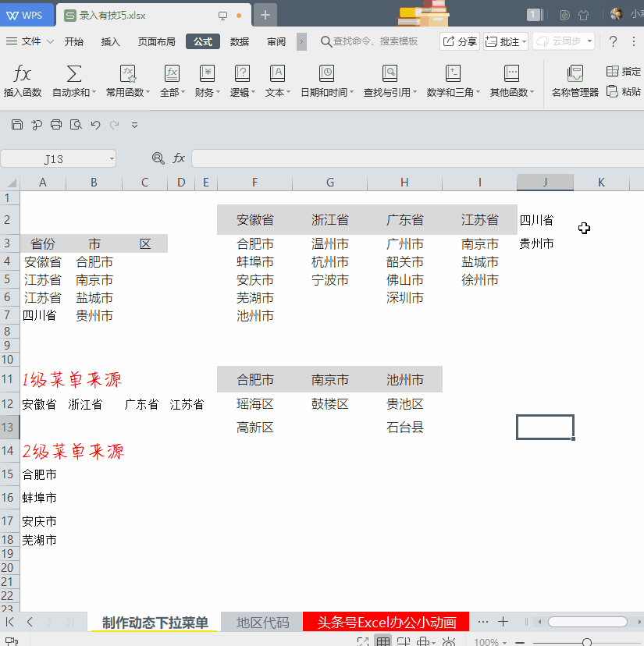Print using the printer icon

(56, 124)
